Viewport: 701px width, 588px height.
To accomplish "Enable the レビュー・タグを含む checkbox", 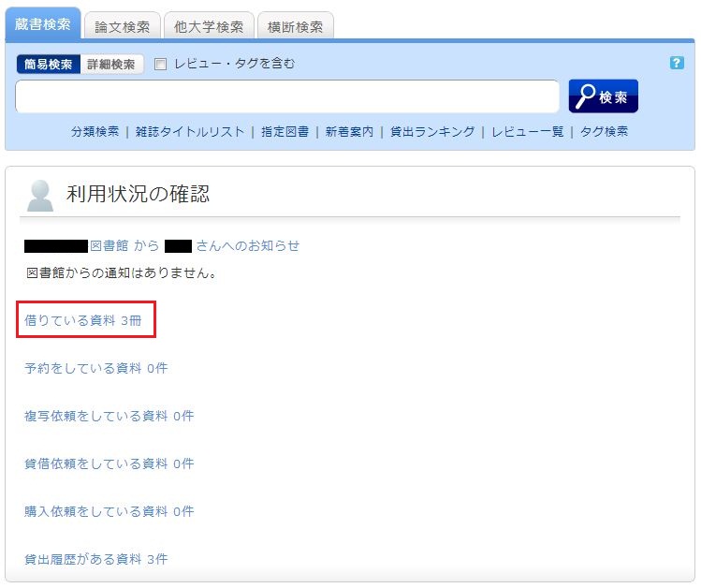I will click(160, 65).
